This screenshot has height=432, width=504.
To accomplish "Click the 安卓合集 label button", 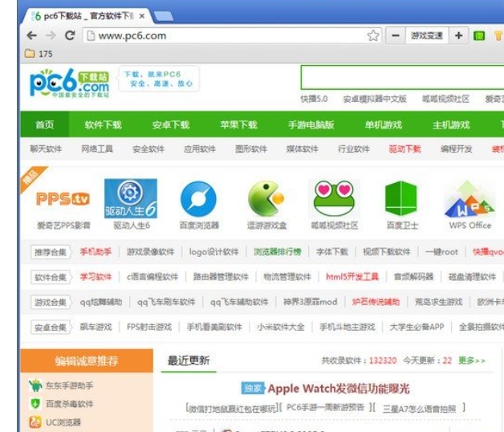I will click(x=51, y=328).
